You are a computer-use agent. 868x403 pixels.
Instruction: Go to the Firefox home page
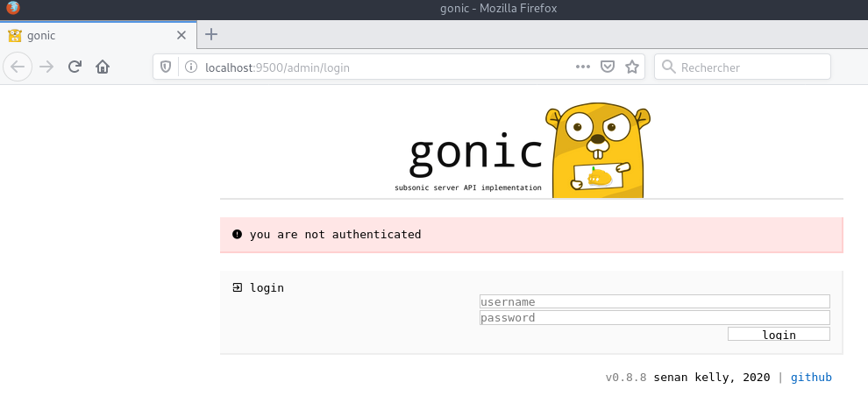[x=103, y=67]
